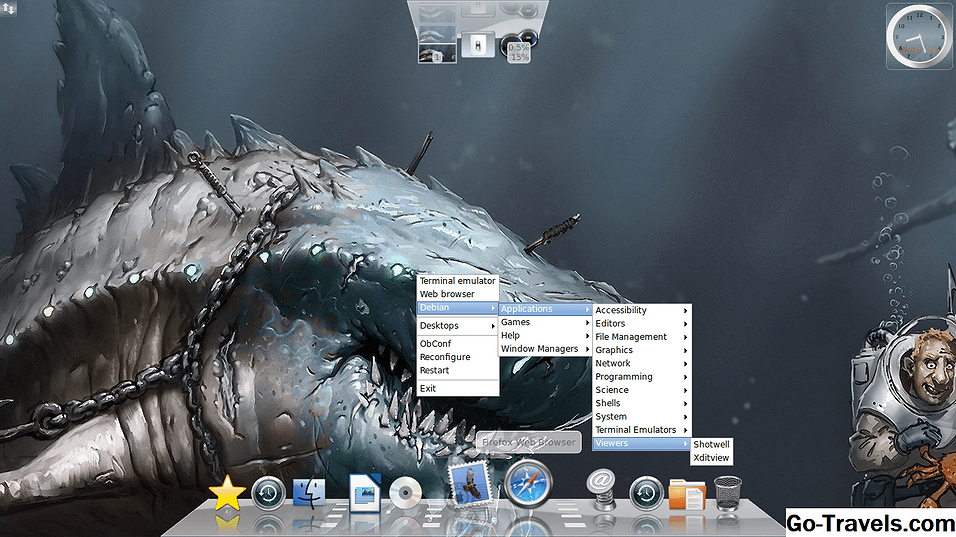The height and width of the screenshot is (537, 956).
Task: Select the highlighted Viewers entry
Action: 641,444
